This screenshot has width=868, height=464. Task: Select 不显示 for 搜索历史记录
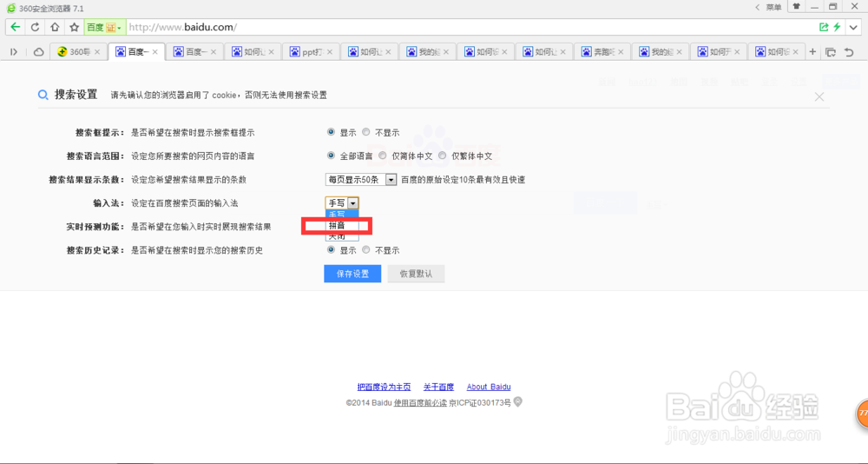click(366, 250)
